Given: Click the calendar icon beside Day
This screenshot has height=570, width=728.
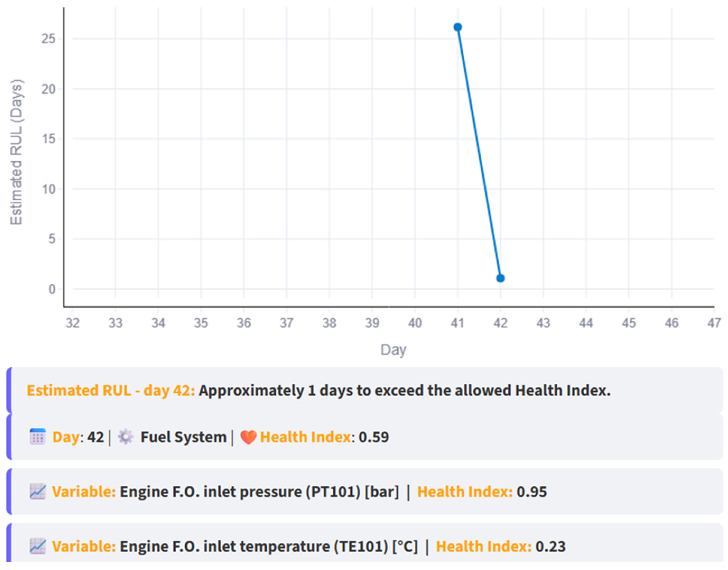Looking at the screenshot, I should [37, 437].
